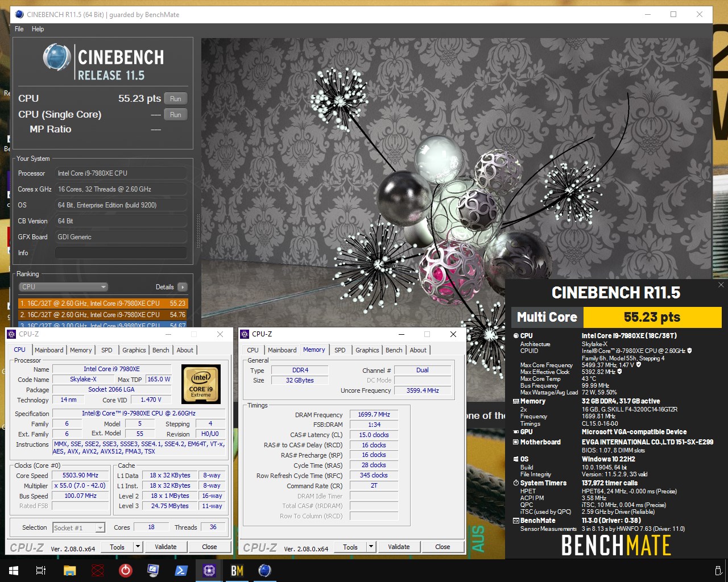Click the BenchMate logo text
This screenshot has width=728, height=582.
[x=616, y=546]
